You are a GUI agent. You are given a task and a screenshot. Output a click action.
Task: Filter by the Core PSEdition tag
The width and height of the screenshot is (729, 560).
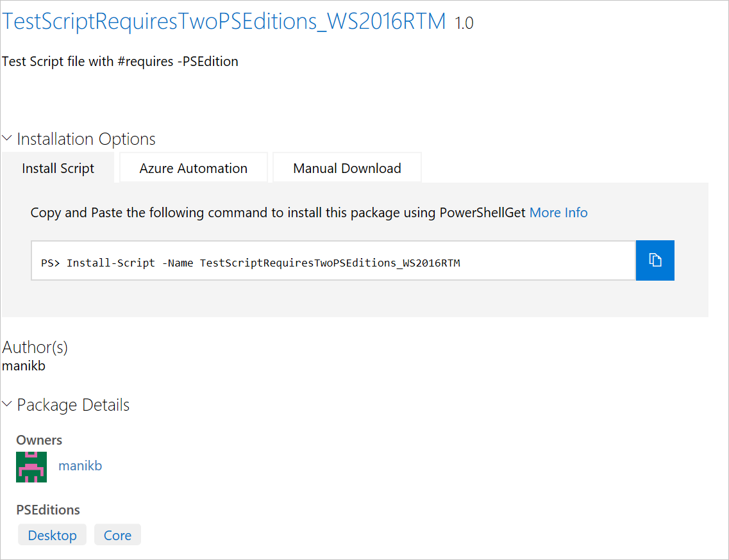pos(117,534)
